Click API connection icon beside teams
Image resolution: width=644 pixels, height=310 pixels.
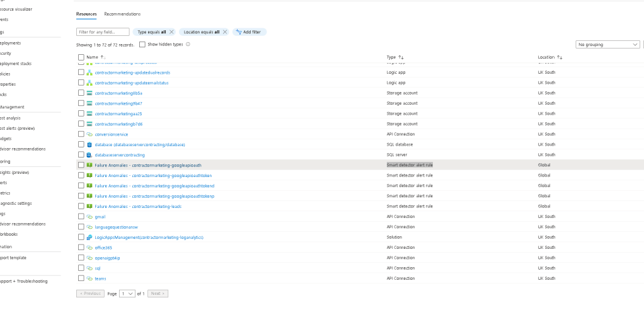click(89, 278)
